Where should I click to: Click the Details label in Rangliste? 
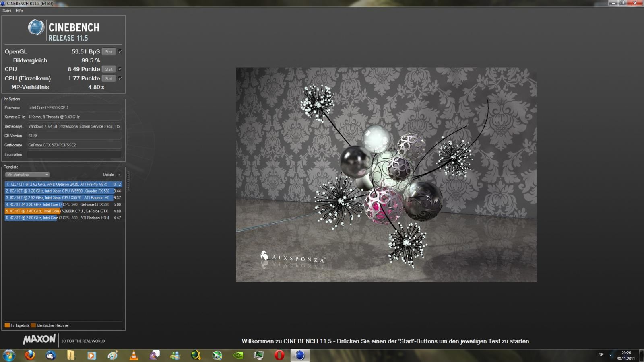pos(109,175)
